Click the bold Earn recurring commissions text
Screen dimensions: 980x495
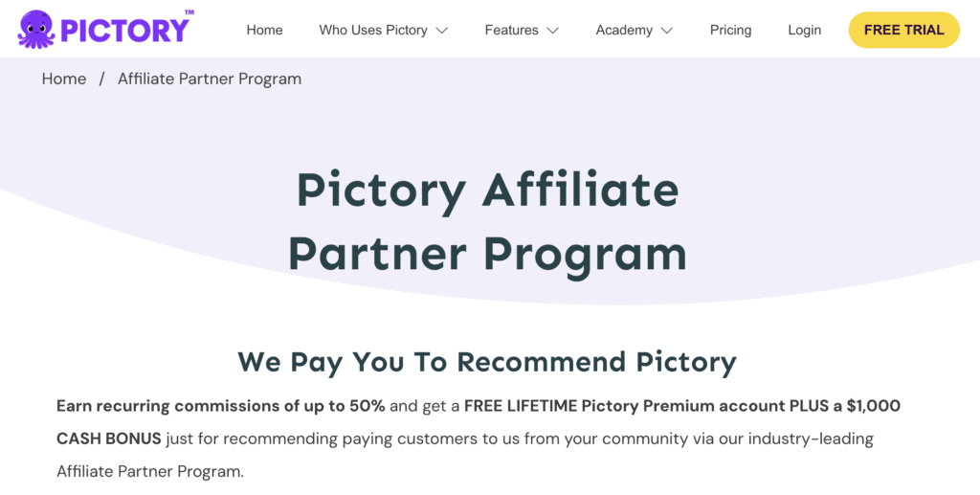coord(221,406)
